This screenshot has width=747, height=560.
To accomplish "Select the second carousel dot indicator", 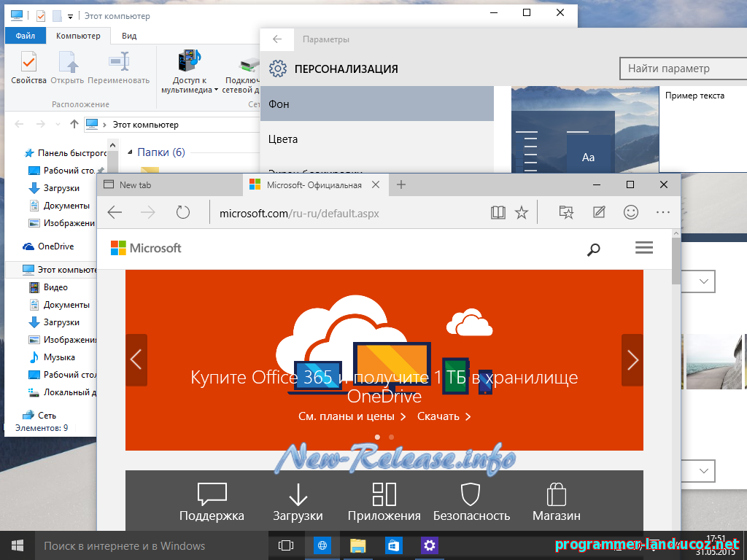I will pyautogui.click(x=391, y=437).
